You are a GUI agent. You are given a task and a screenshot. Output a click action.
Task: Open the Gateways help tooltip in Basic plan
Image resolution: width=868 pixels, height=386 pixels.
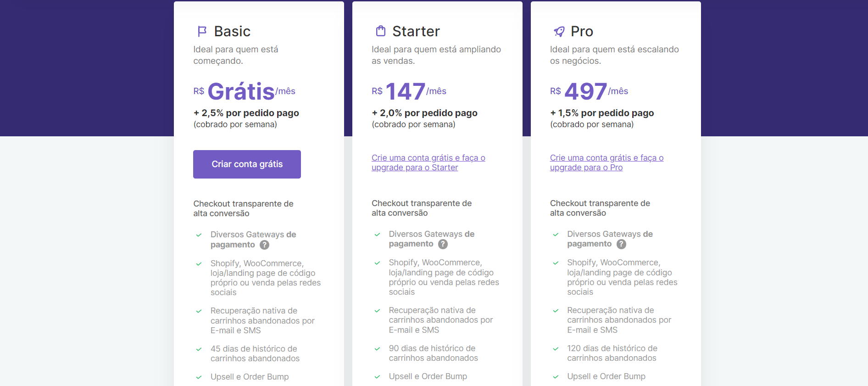264,245
